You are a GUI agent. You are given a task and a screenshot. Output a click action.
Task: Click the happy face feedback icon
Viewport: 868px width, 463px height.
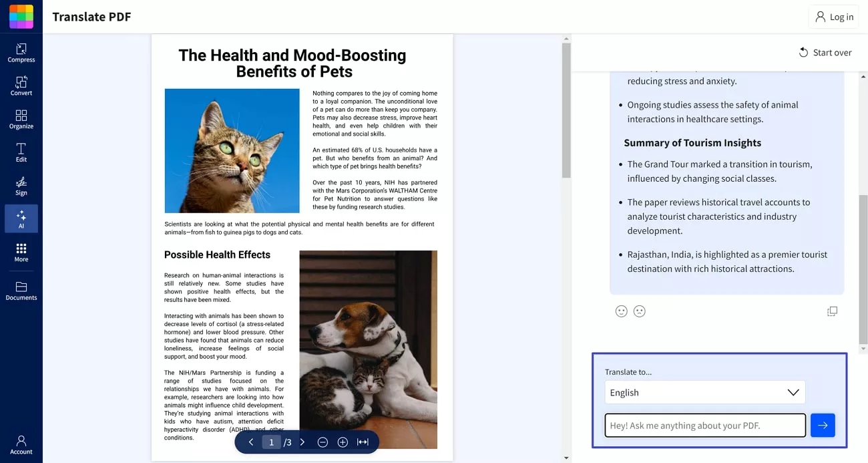coord(621,311)
